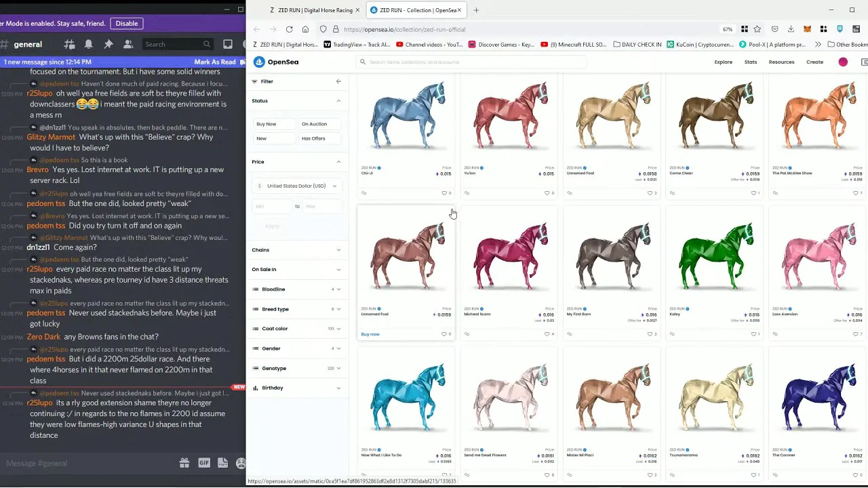Open the blue Chi-Ji horse thumbnail

406,115
